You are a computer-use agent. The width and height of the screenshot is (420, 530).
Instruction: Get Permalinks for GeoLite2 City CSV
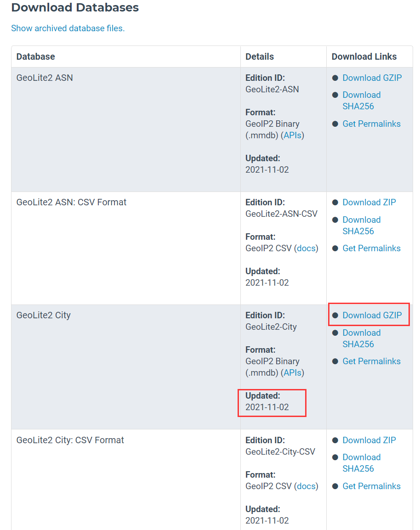click(x=371, y=486)
